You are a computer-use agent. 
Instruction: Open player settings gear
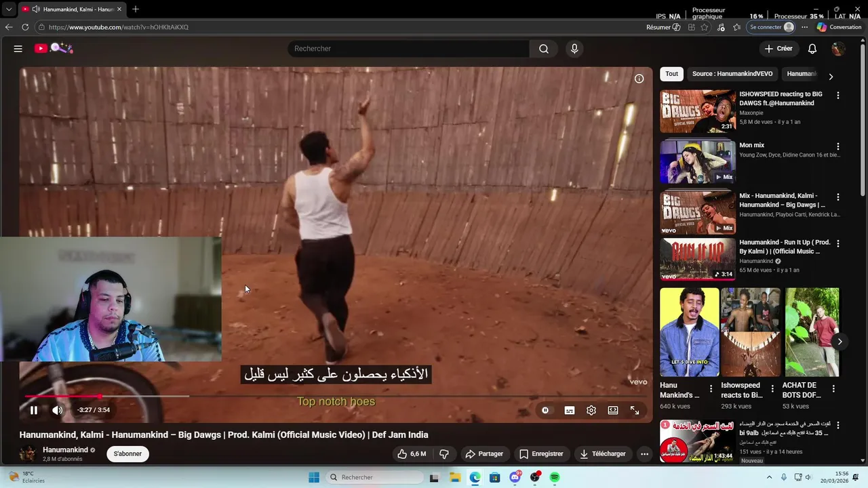click(591, 410)
